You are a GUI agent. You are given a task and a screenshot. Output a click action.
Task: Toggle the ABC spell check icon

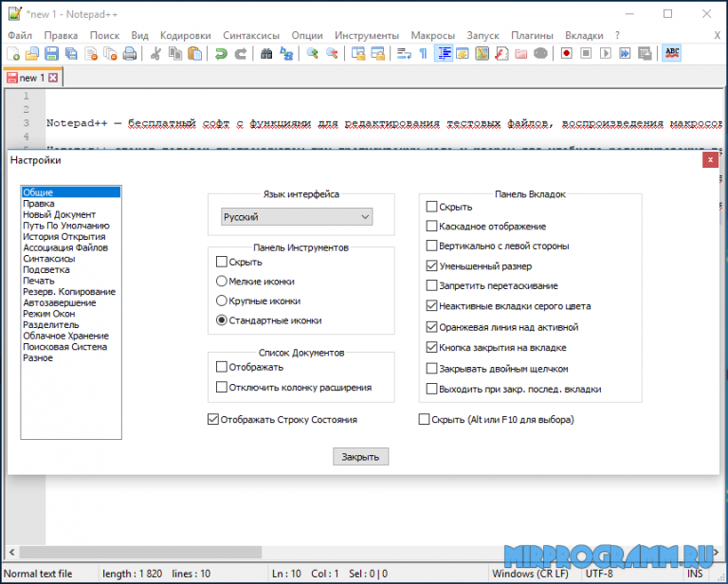point(671,54)
